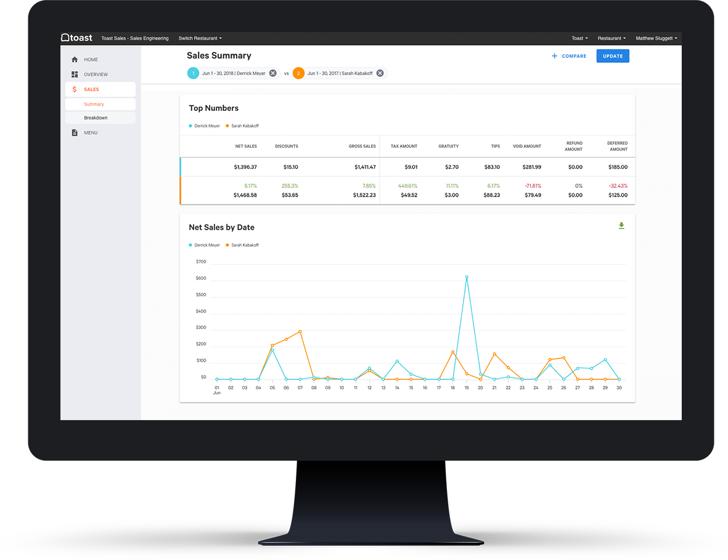Click the Net Sales by Date heading
The height and width of the screenshot is (560, 728).
tap(221, 227)
